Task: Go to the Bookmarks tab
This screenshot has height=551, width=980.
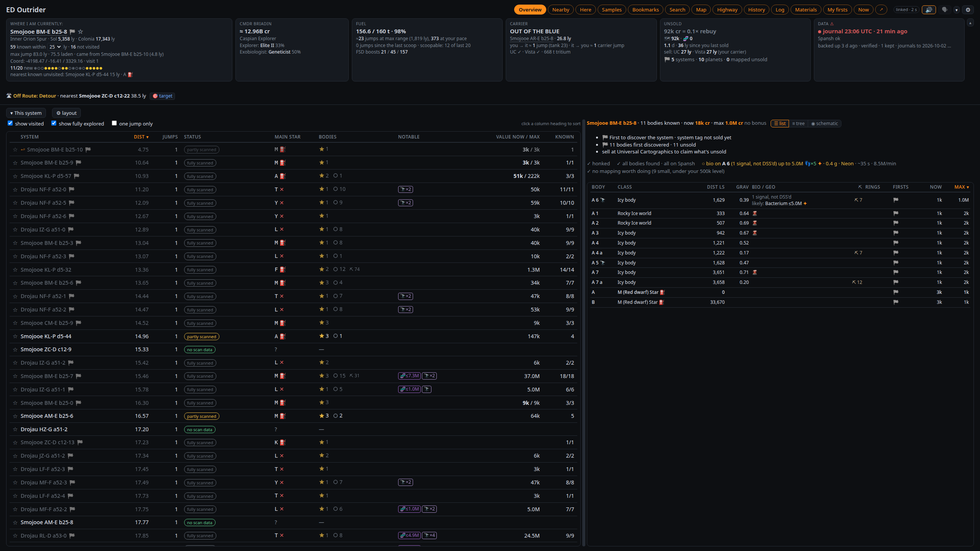Action: pos(645,10)
